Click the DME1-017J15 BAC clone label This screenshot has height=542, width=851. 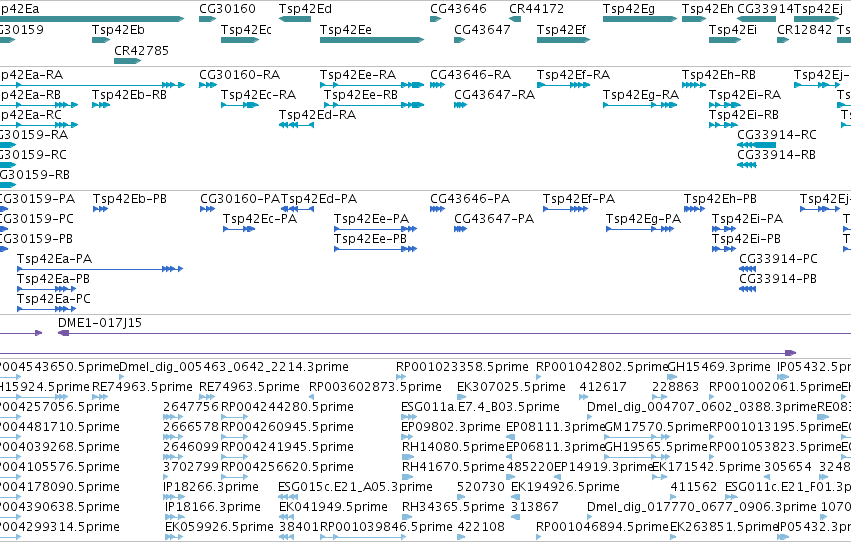[100, 323]
